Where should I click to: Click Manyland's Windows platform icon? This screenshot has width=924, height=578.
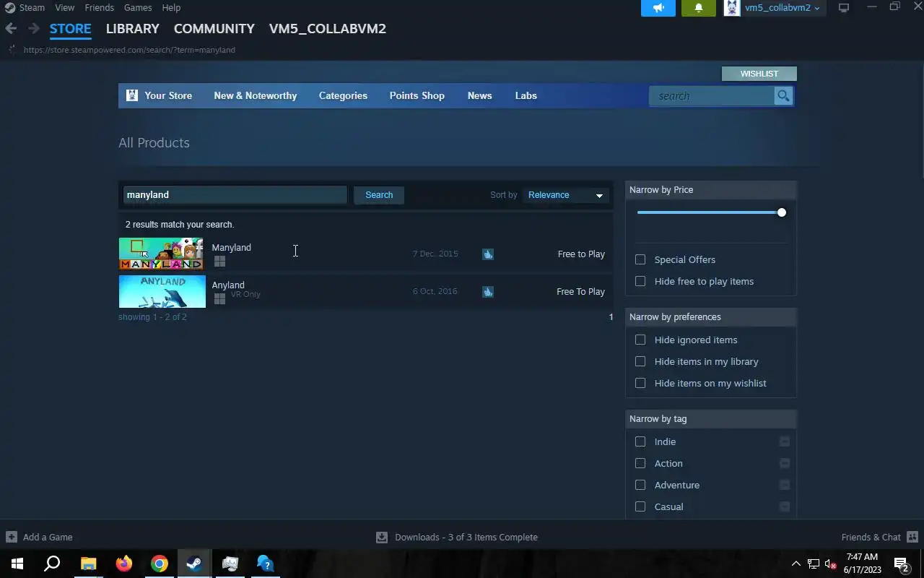click(219, 261)
